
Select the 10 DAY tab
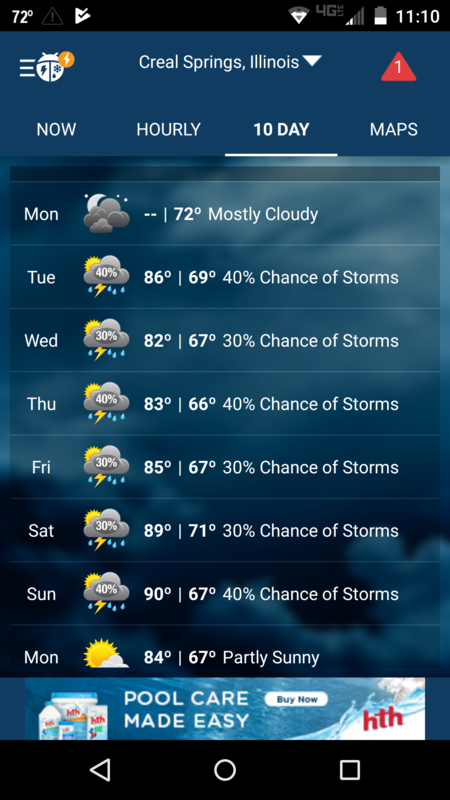point(281,129)
